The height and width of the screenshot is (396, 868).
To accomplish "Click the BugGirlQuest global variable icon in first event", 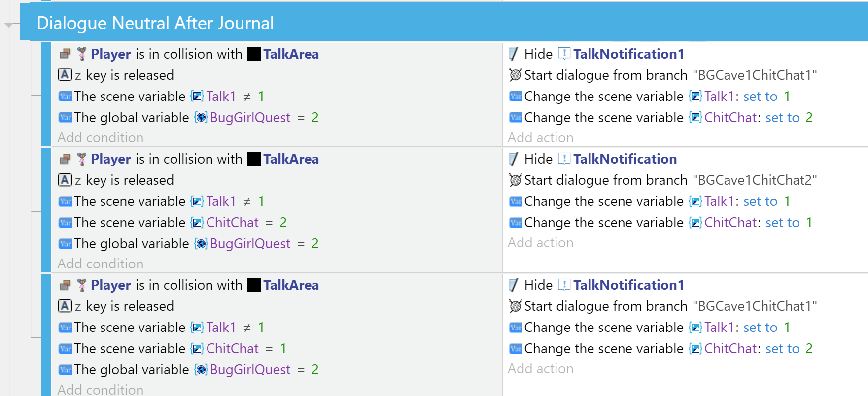I will coord(201,117).
